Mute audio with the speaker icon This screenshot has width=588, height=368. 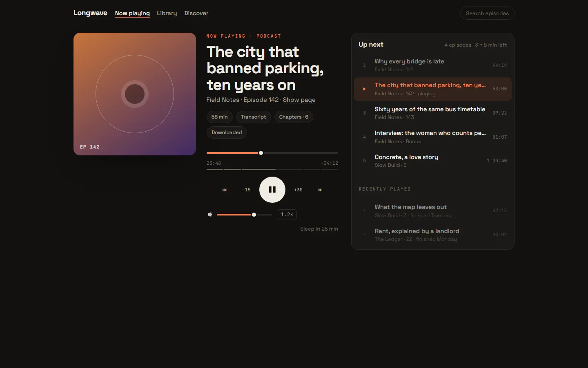[210, 215]
